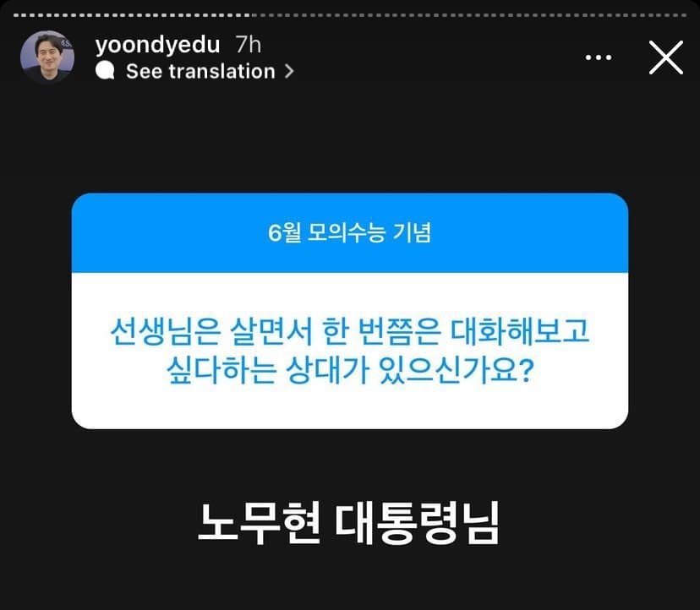The width and height of the screenshot is (700, 610).
Task: Click the speech bubble translation icon
Action: point(105,70)
